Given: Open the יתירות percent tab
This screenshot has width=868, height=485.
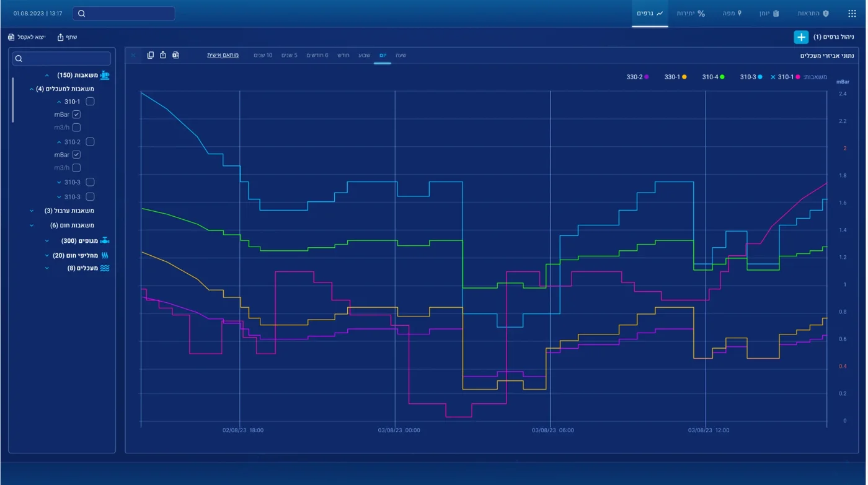Looking at the screenshot, I should [691, 13].
